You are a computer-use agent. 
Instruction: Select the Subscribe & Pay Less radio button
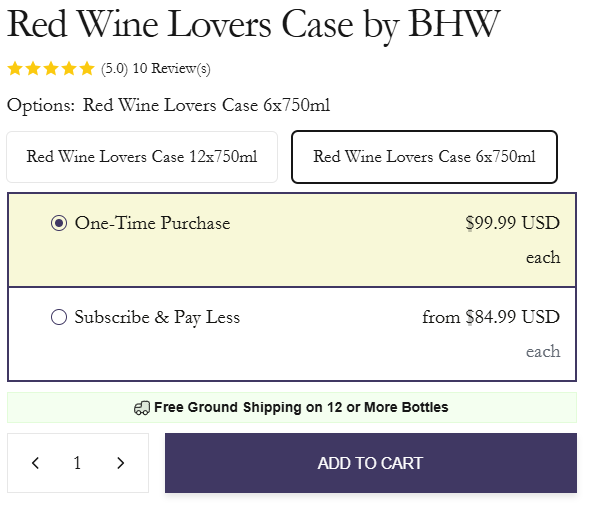click(x=59, y=318)
